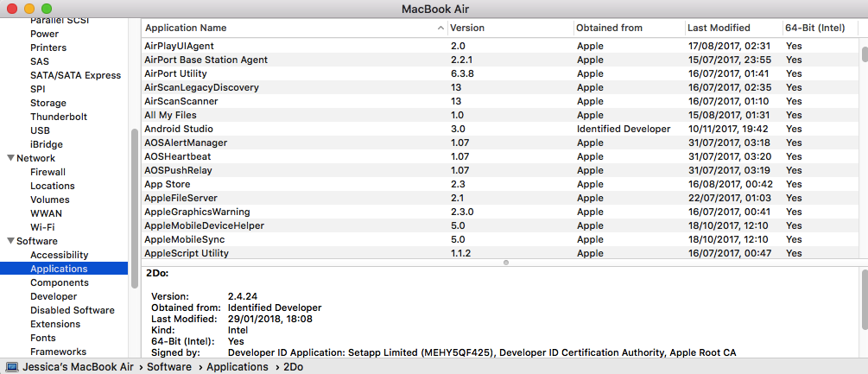Click Identified Developer in Android Studio row
This screenshot has height=374, width=868.
coord(624,129)
